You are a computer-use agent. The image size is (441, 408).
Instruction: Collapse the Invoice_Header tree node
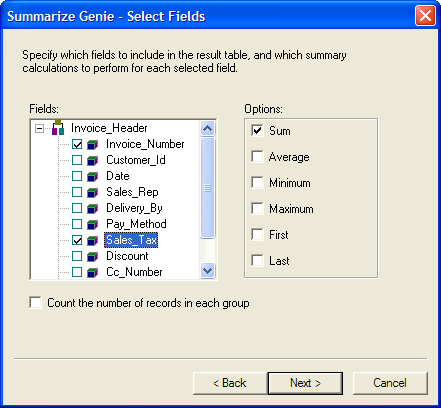[x=39, y=128]
